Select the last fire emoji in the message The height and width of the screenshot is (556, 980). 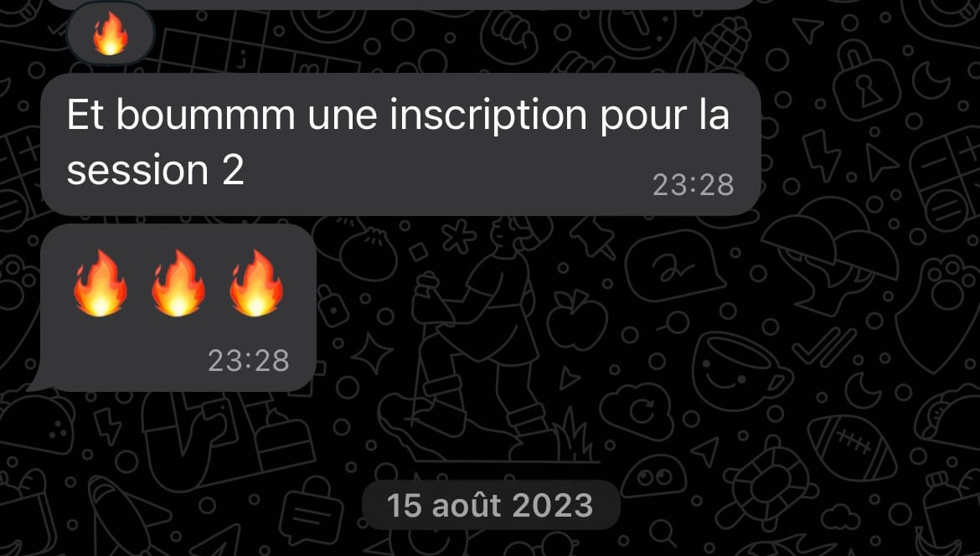click(256, 282)
